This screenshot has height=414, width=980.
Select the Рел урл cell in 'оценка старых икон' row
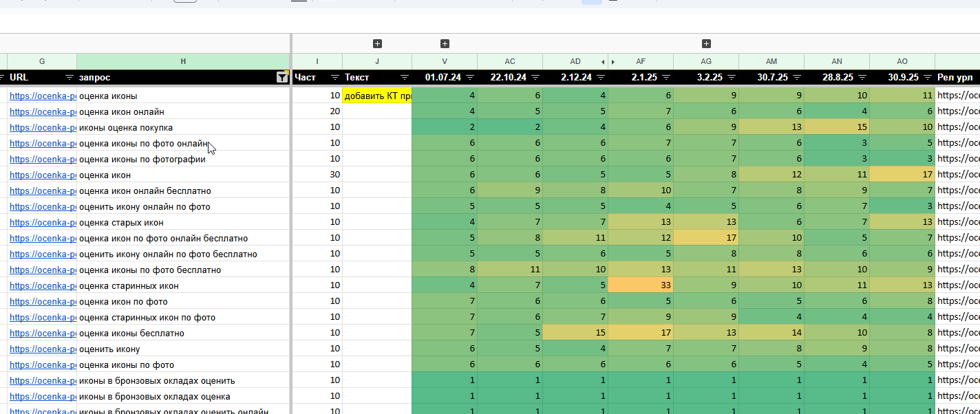pos(957,222)
